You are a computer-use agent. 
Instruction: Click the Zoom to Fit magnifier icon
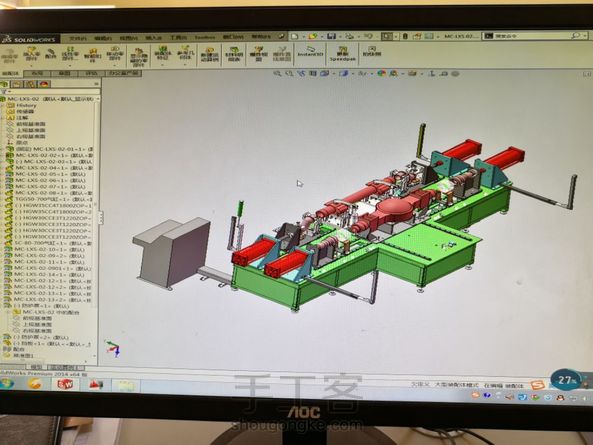(x=277, y=73)
